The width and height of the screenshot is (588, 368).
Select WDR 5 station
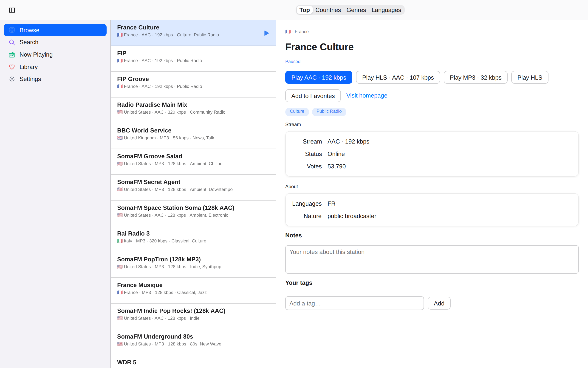point(193,362)
